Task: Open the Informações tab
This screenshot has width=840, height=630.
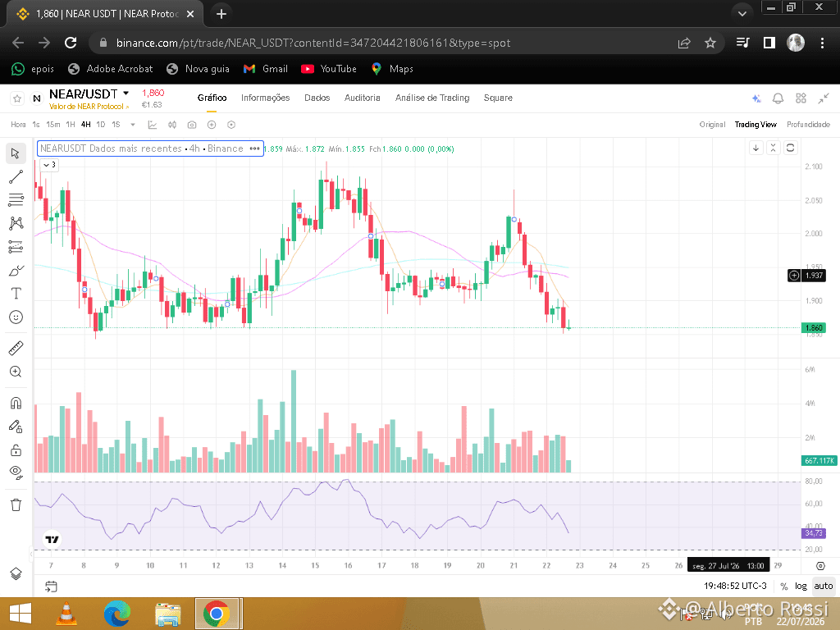Action: pyautogui.click(x=265, y=98)
